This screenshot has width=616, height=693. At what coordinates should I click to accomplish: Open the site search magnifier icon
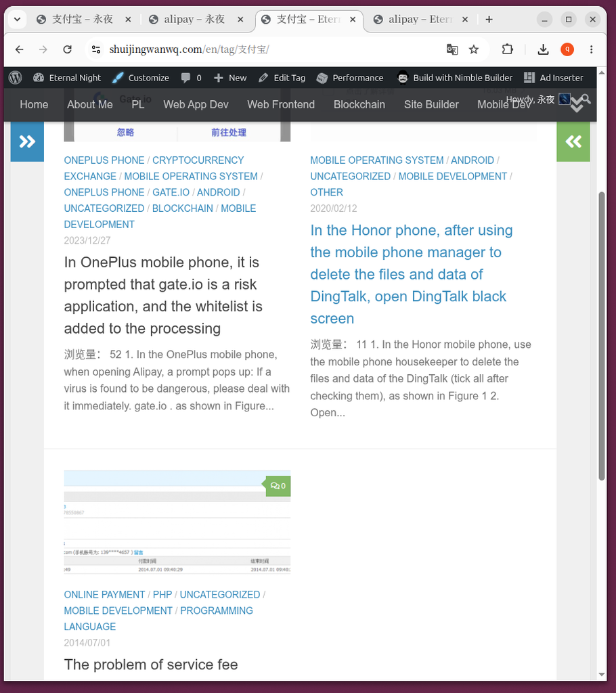tap(586, 99)
